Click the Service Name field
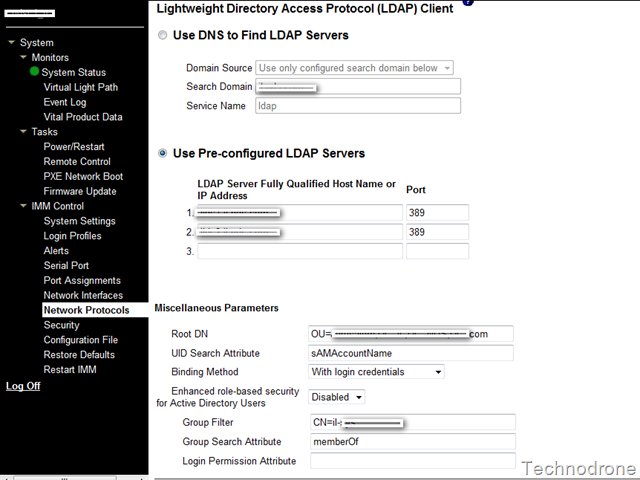 coord(358,106)
